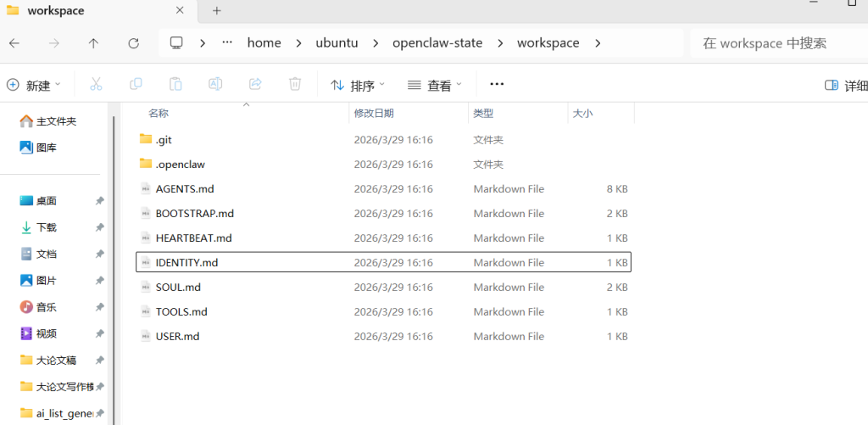This screenshot has width=868, height=425.
Task: Expand the chevron after ubuntu breadcrumb
Action: tap(376, 43)
